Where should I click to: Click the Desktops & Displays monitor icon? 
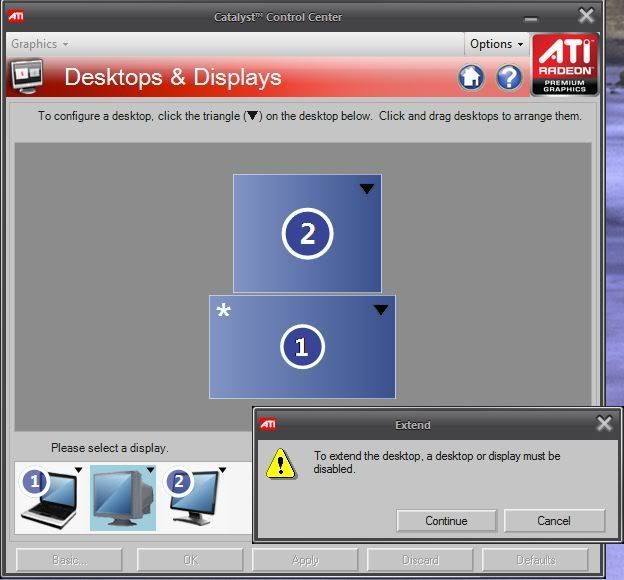(27, 76)
